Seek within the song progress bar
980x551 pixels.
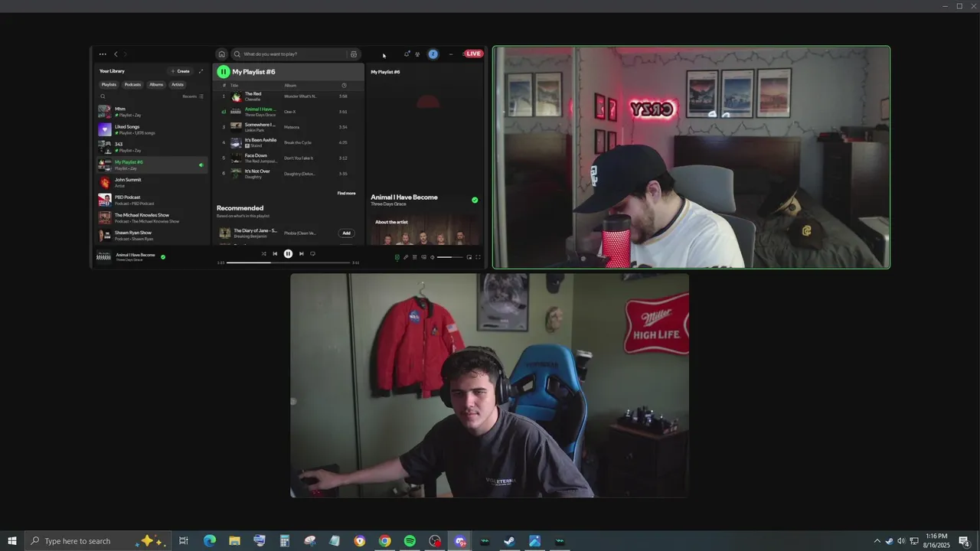click(288, 262)
